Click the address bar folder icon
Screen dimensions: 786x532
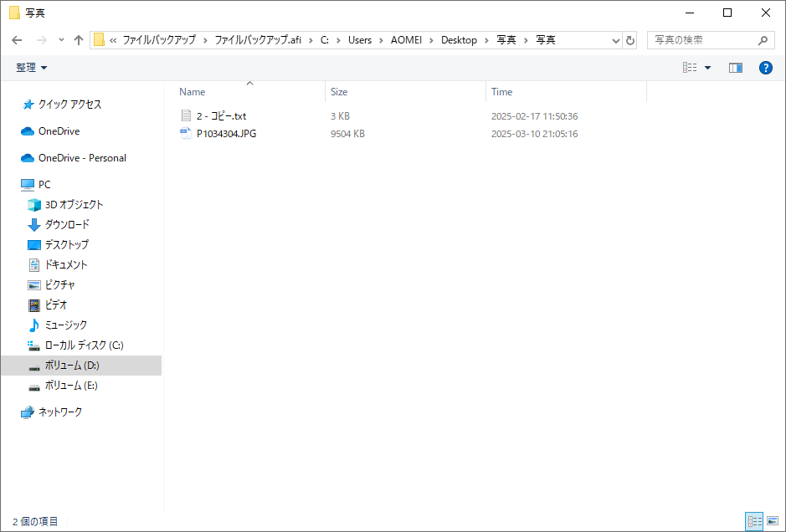coord(100,39)
